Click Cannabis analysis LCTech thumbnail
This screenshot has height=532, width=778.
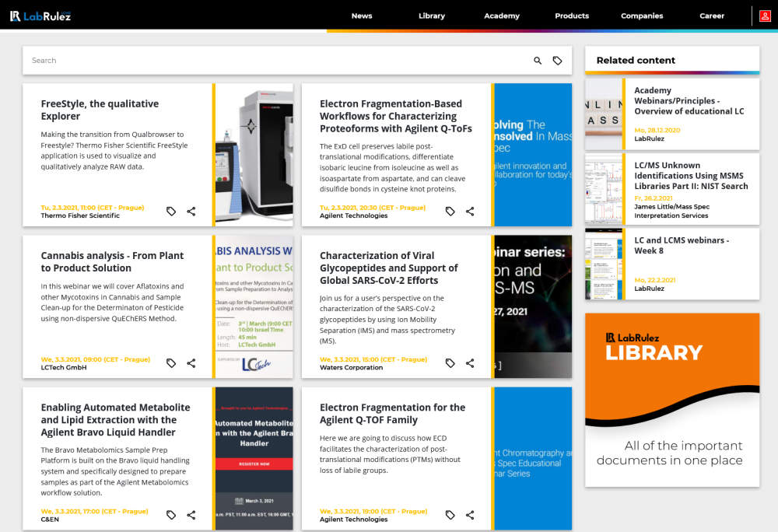click(254, 306)
